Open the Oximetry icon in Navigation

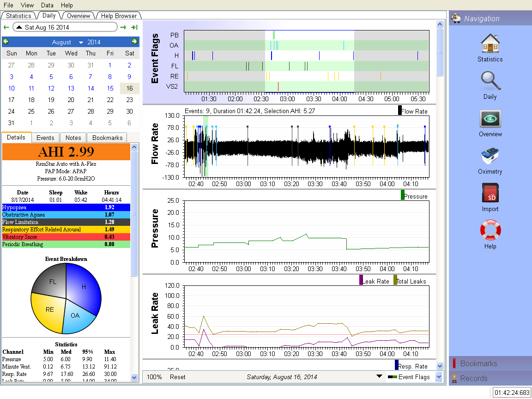(490, 157)
